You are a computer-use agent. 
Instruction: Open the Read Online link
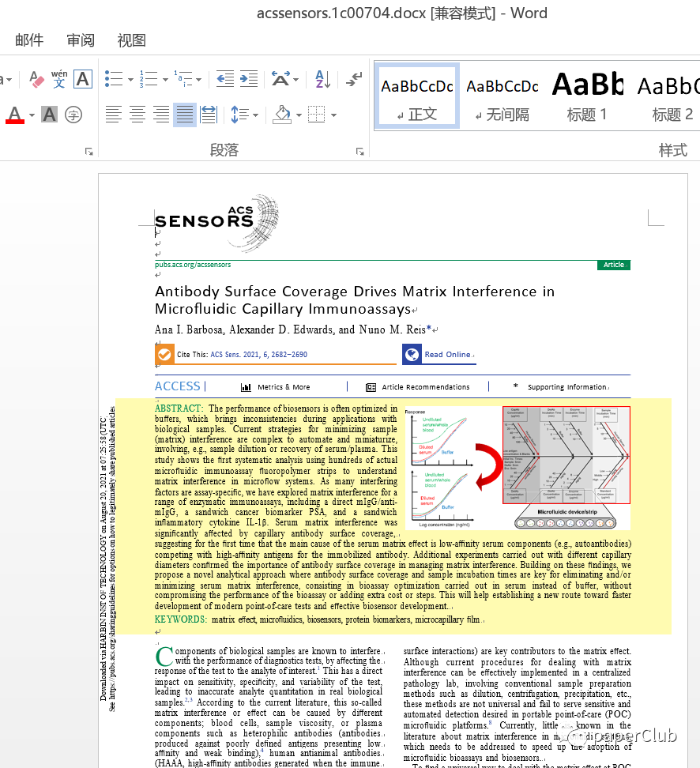coord(447,355)
